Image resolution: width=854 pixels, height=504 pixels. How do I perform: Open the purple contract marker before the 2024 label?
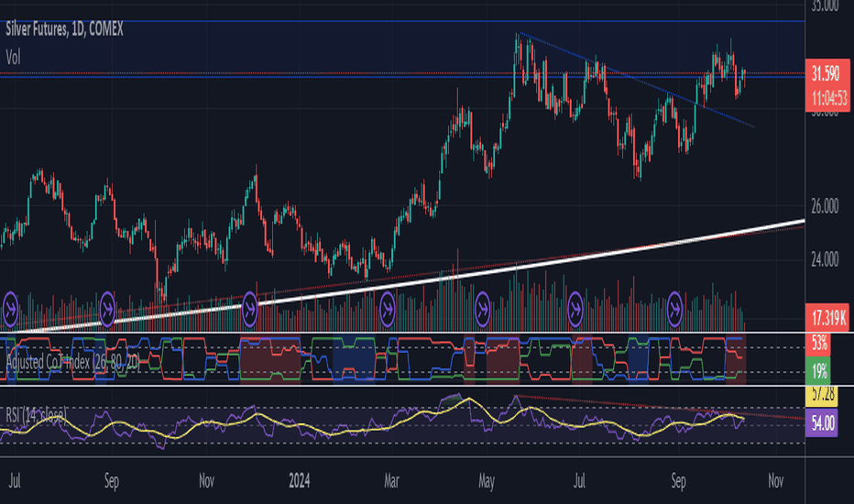[x=249, y=310]
